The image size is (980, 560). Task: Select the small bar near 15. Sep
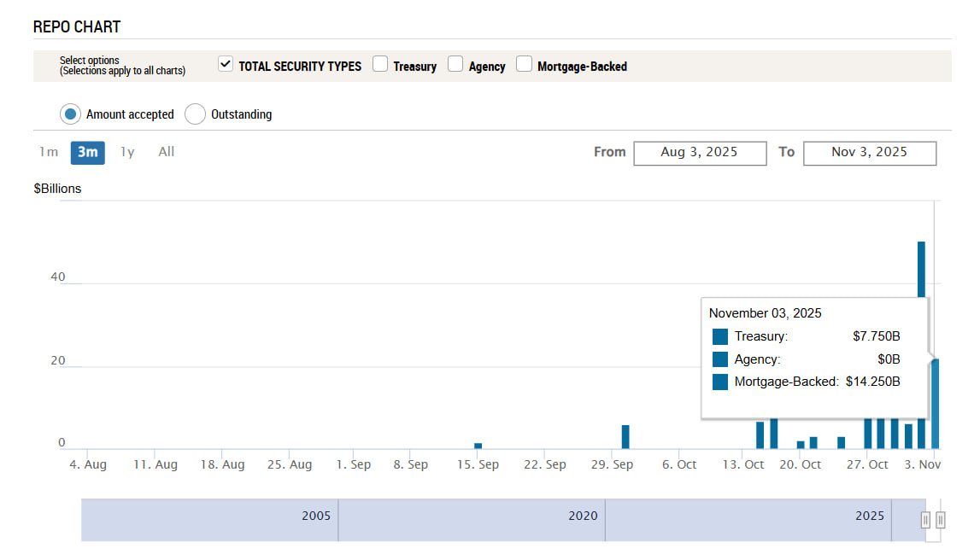click(478, 446)
